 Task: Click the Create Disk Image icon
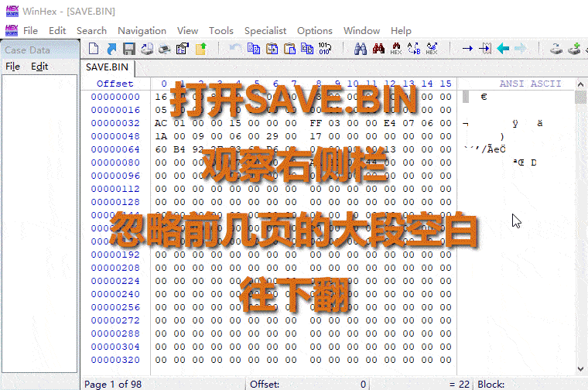pos(147,49)
